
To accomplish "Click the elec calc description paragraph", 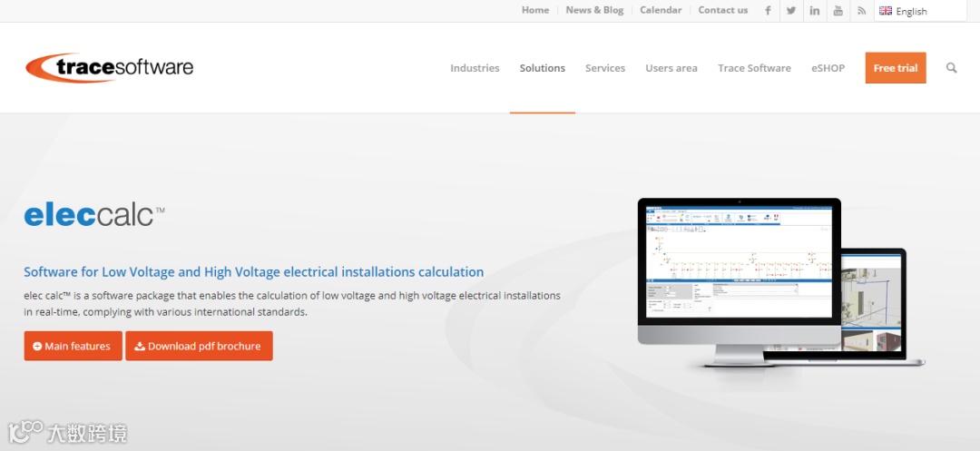I will coord(292,304).
